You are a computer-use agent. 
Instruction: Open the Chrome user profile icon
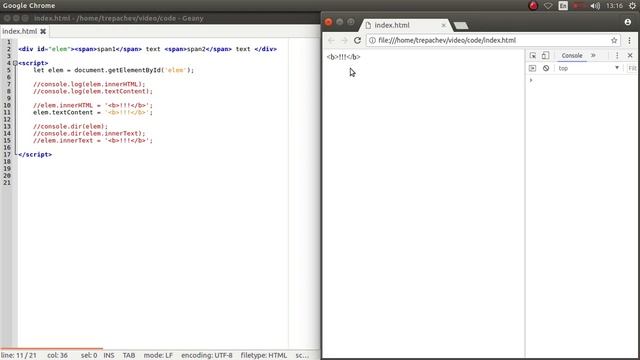pos(628,22)
